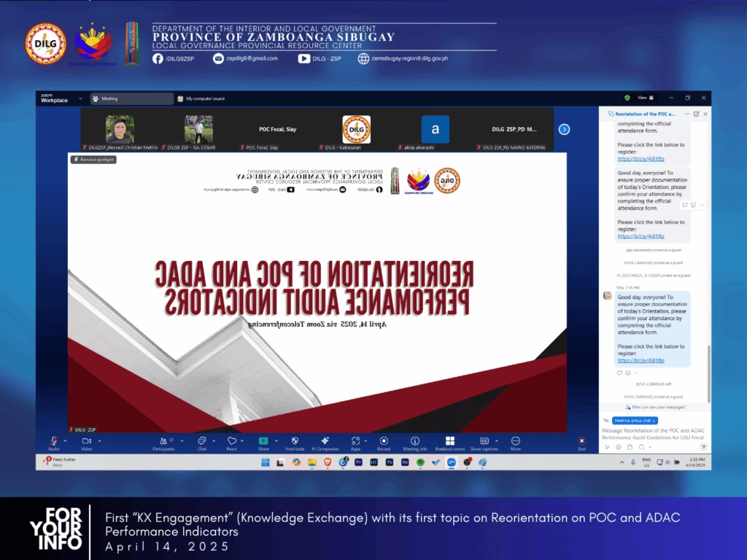Click the green encryption shield icon

627,98
